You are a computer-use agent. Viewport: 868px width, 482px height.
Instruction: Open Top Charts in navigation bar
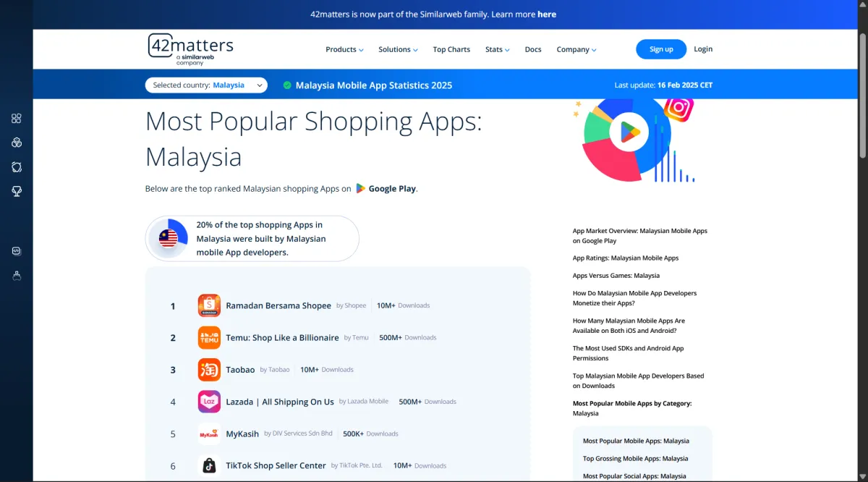click(451, 49)
